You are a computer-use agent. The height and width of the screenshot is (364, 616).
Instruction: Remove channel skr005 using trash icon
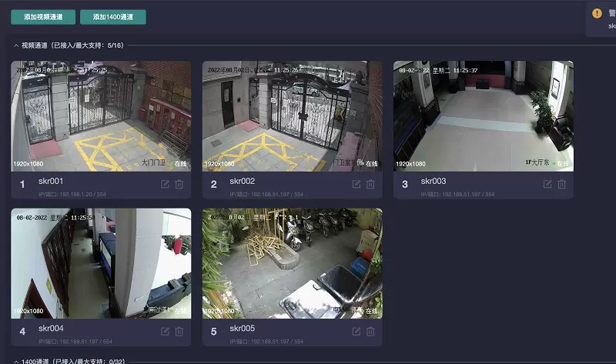[370, 331]
